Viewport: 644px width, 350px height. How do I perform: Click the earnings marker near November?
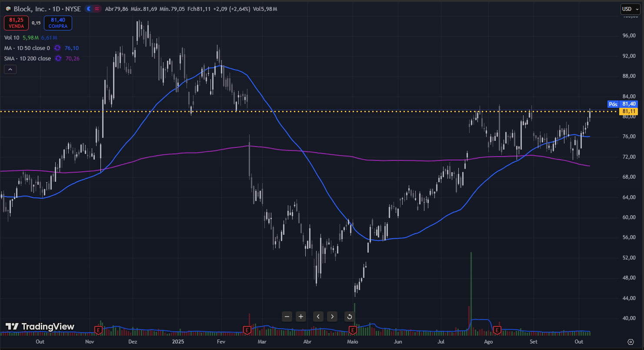[x=99, y=330]
